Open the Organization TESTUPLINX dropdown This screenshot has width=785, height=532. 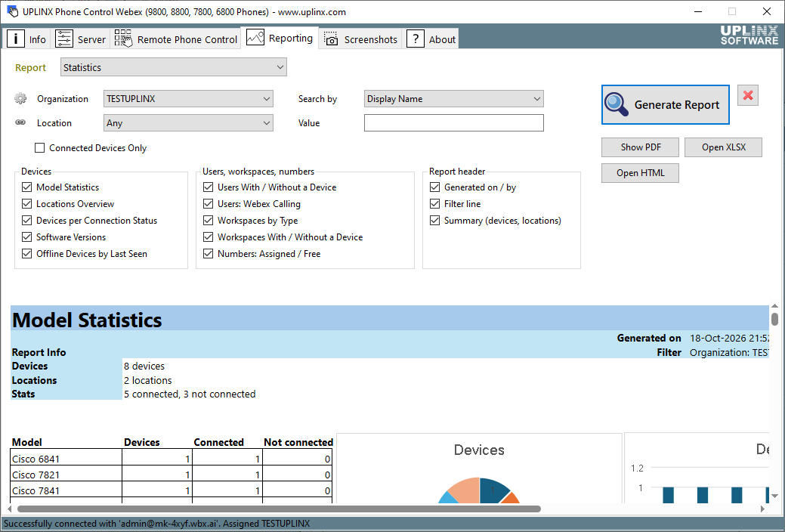click(x=188, y=99)
